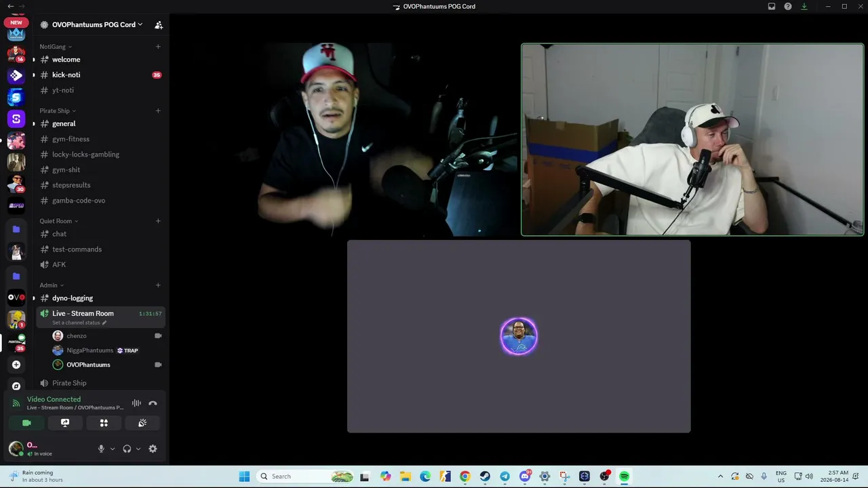Open the purple S server icon
Viewport: 868px width, 488px height.
[x=16, y=119]
